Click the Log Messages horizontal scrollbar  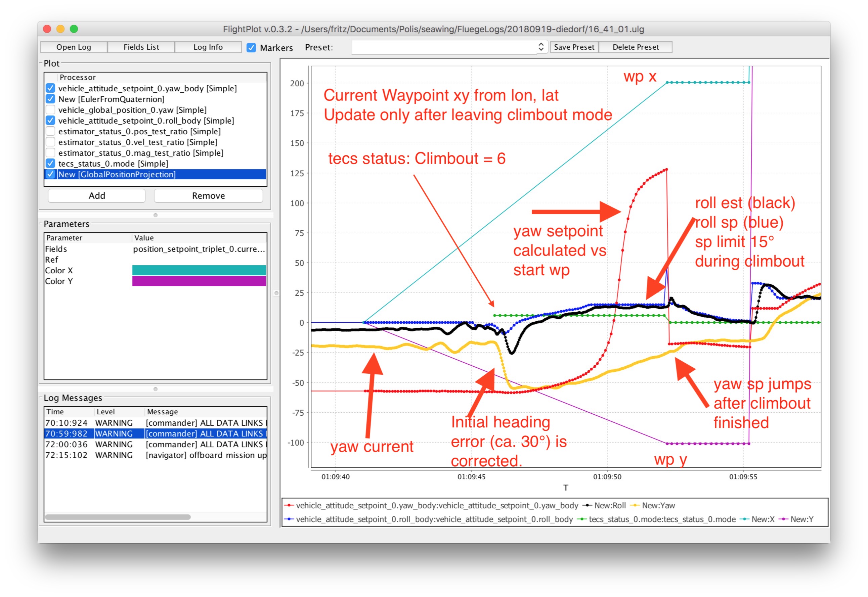118,517
